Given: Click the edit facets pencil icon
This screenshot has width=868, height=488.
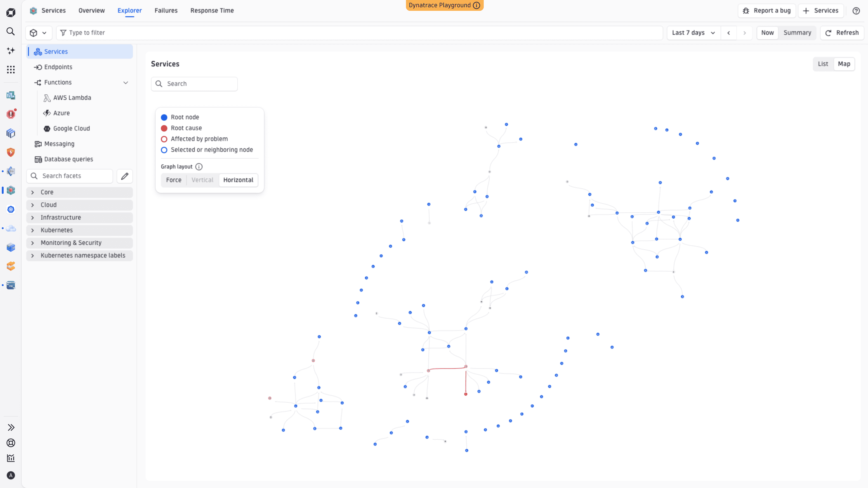Looking at the screenshot, I should click(x=125, y=176).
